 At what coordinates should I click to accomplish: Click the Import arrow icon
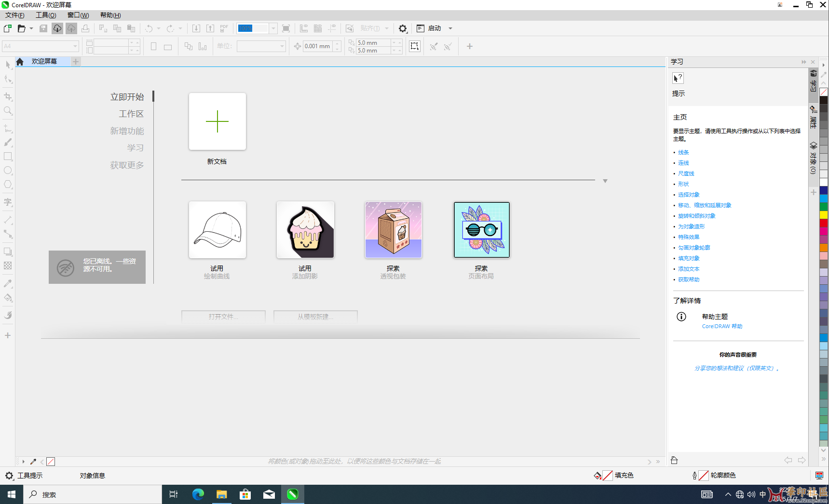click(x=196, y=28)
